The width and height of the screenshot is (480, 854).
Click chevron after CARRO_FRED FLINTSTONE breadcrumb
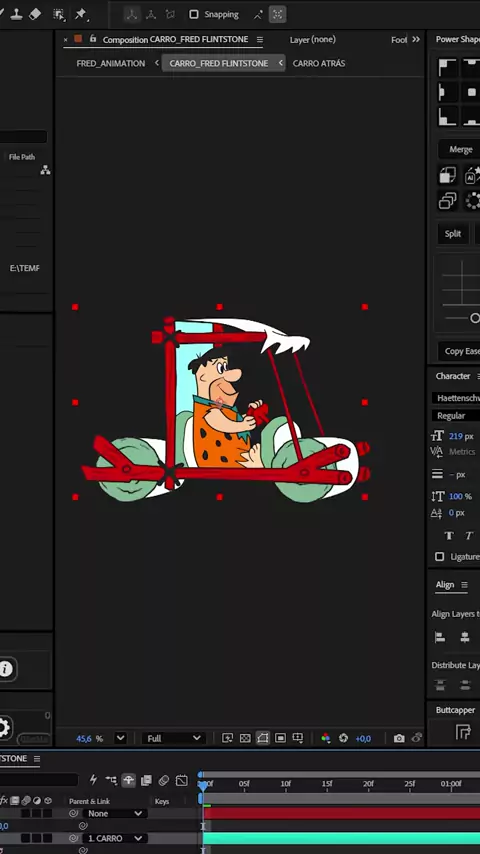[x=281, y=63]
